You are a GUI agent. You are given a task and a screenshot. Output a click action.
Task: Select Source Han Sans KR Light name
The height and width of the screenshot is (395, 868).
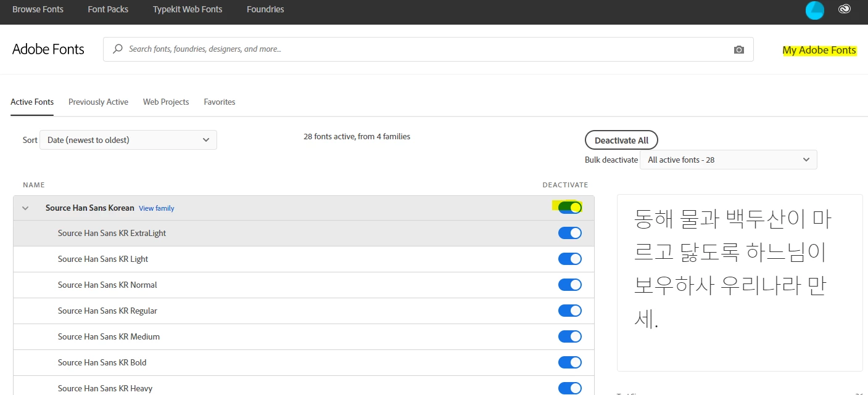103,259
